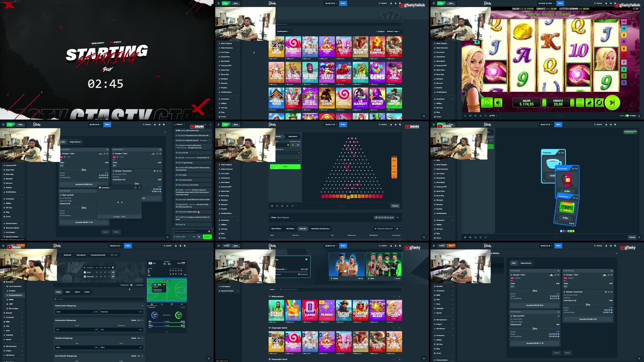Open the notifications bell in the Plinko panel header
The width and height of the screenshot is (644, 362).
(395, 125)
